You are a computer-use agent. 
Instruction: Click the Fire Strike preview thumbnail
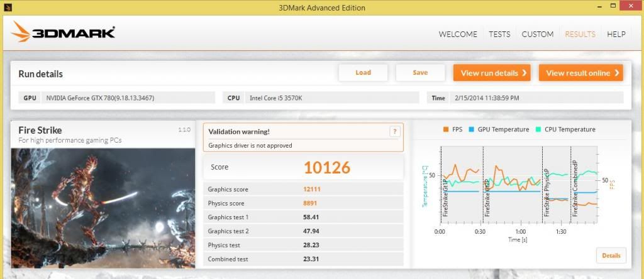pos(103,207)
